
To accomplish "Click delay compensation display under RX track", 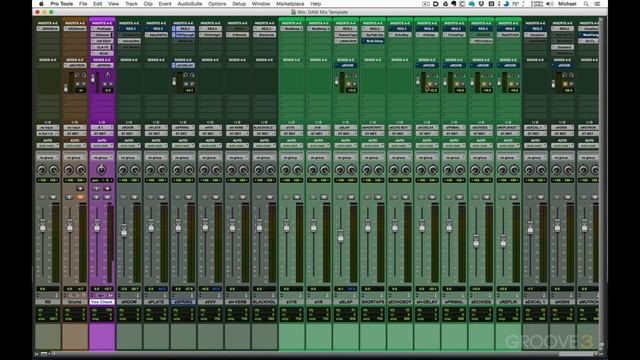I will point(47,314).
